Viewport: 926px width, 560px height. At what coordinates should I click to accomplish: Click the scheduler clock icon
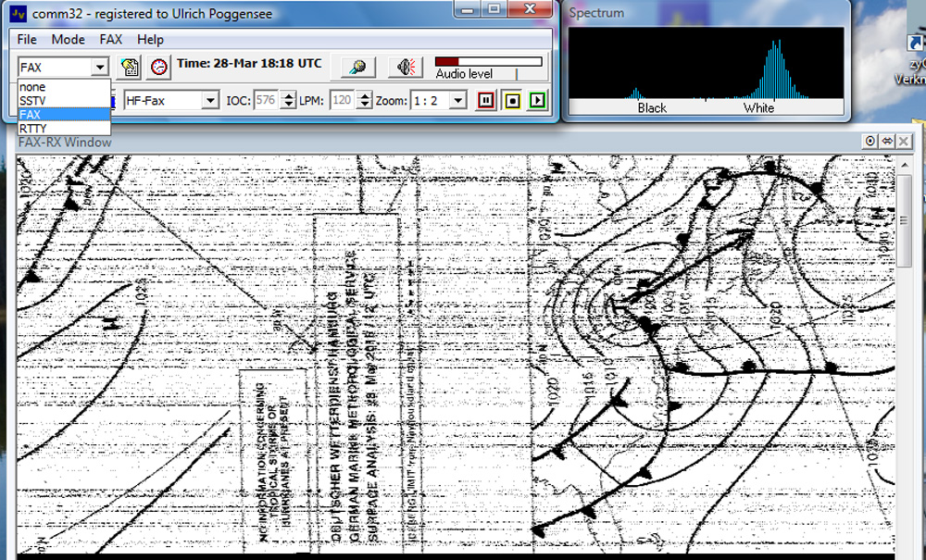click(x=159, y=67)
